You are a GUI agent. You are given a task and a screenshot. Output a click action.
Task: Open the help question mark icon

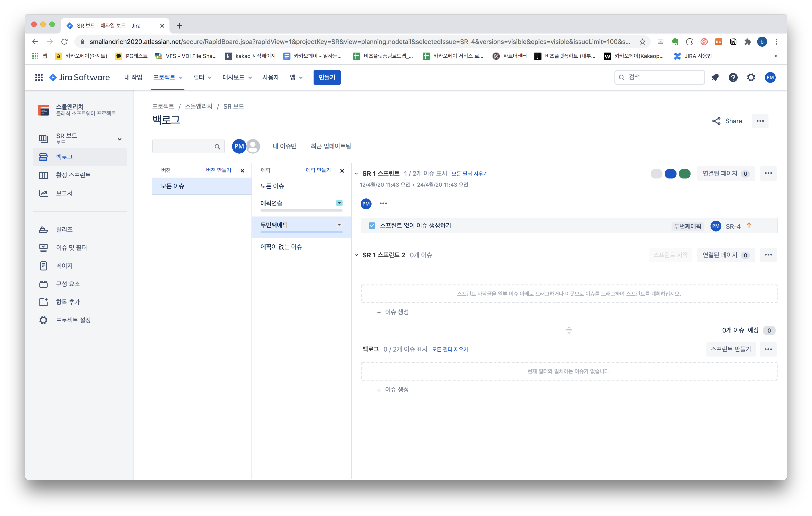click(x=733, y=77)
